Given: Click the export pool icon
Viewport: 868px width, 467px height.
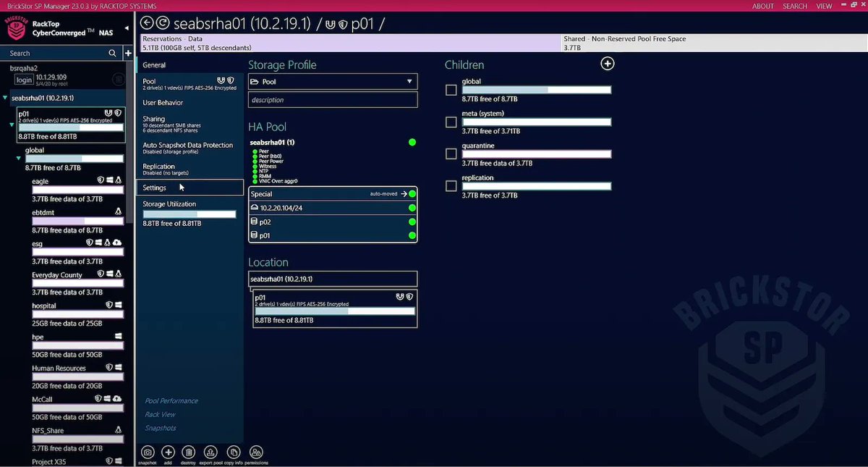Looking at the screenshot, I should [x=210, y=452].
